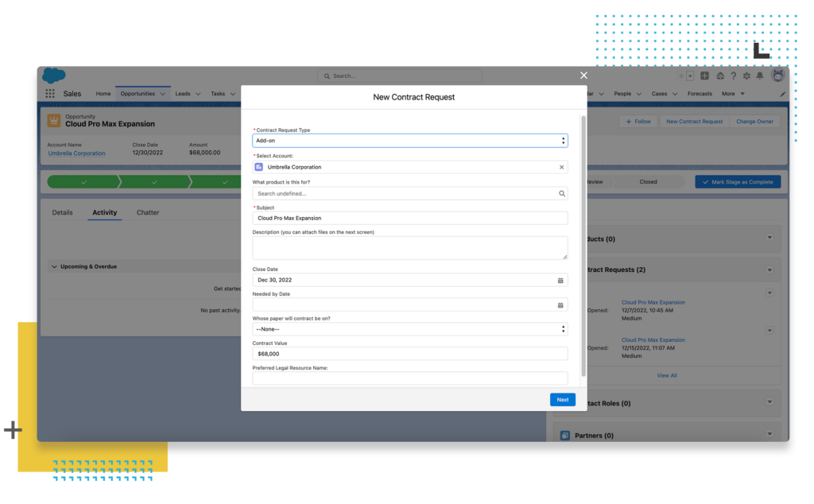The image size is (814, 504).
Task: Click the Help question mark icon
Action: pyautogui.click(x=733, y=76)
